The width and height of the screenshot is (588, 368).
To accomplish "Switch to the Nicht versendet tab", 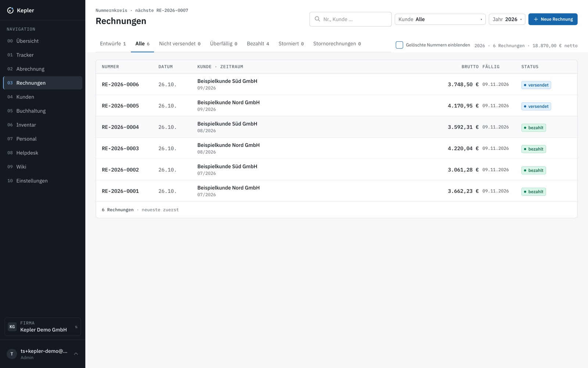I will coord(180,44).
